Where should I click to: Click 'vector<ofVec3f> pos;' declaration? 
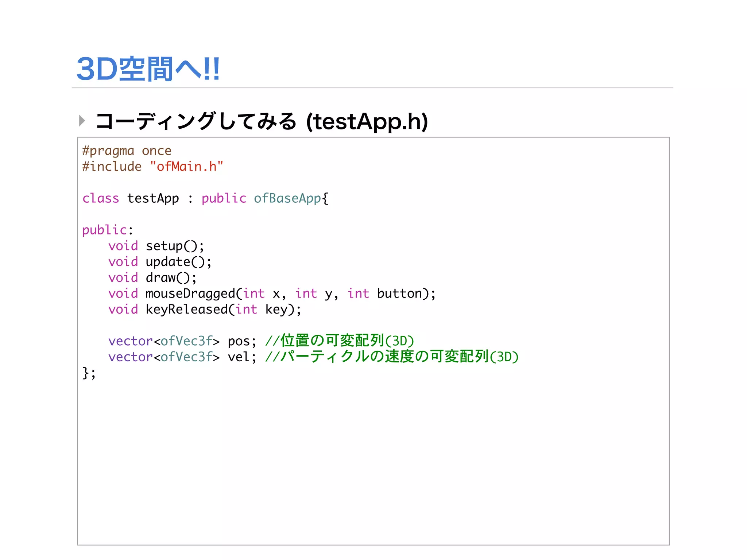[182, 342]
